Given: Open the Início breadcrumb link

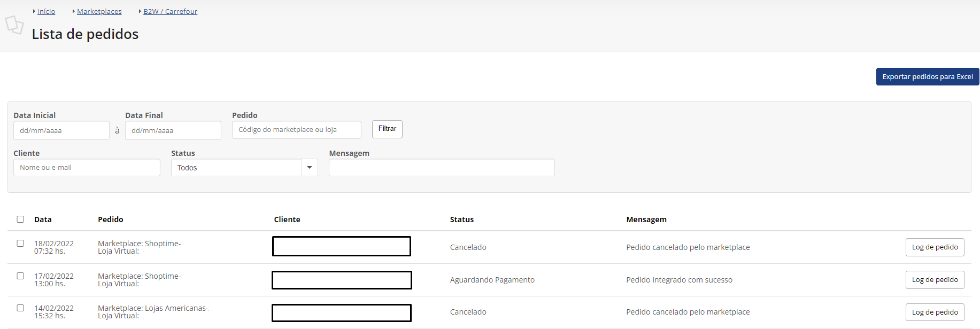Looking at the screenshot, I should [x=46, y=11].
